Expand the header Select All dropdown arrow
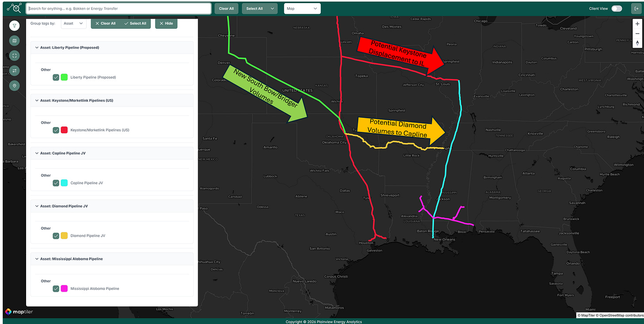This screenshot has height=324, width=644. [272, 8]
